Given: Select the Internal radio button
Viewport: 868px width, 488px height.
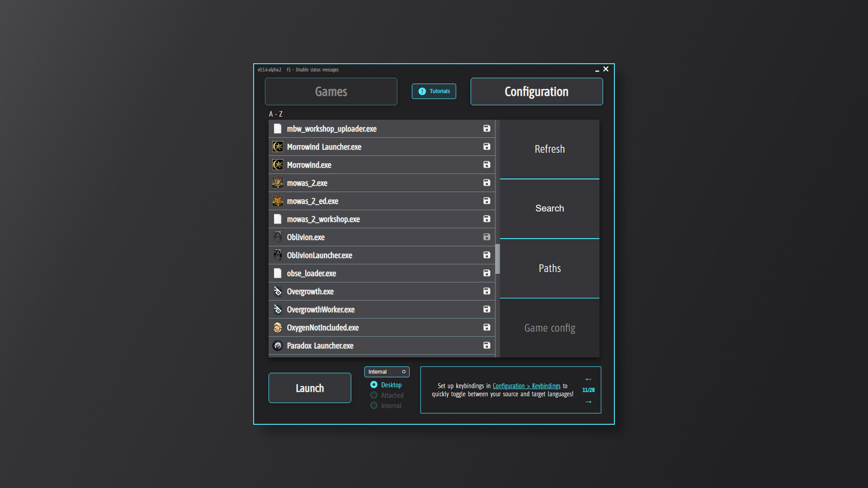Looking at the screenshot, I should (374, 405).
